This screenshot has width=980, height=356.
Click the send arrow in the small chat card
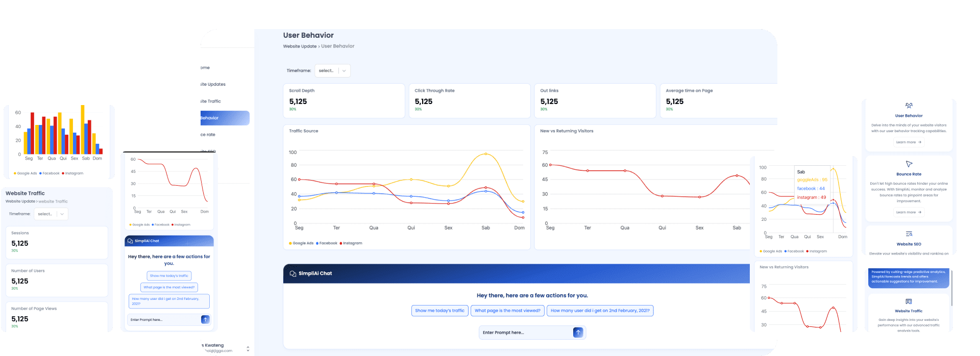[205, 320]
